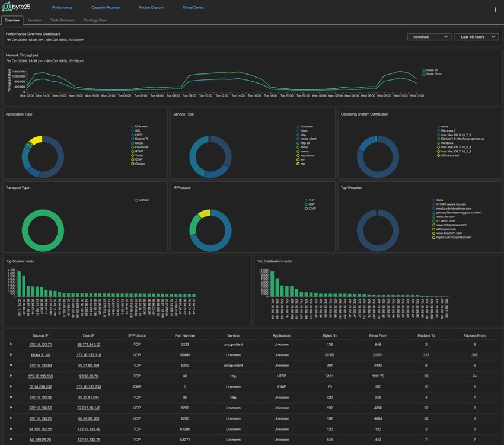Click SSL legend icon in Application Type
Viewport: 504px width, 445px height.
click(x=132, y=130)
